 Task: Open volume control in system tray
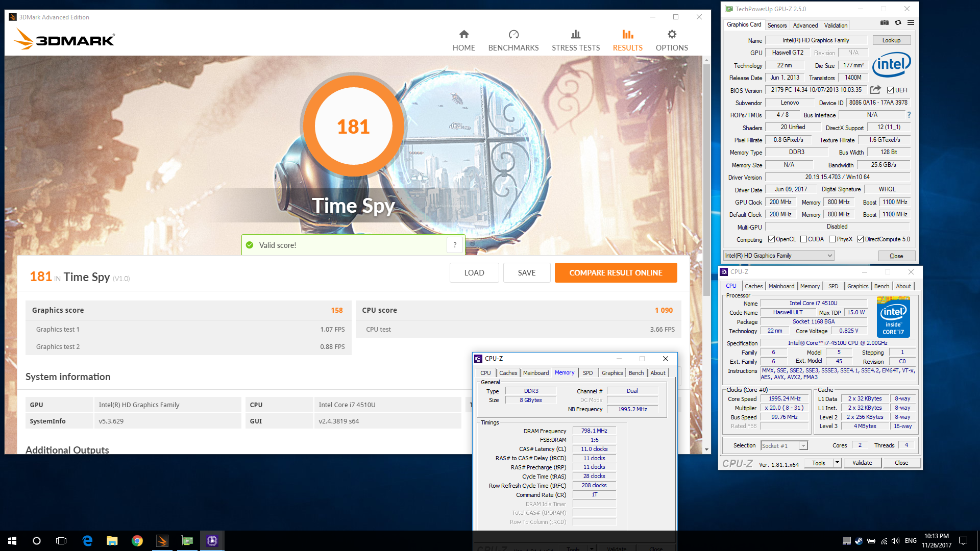[895, 541]
